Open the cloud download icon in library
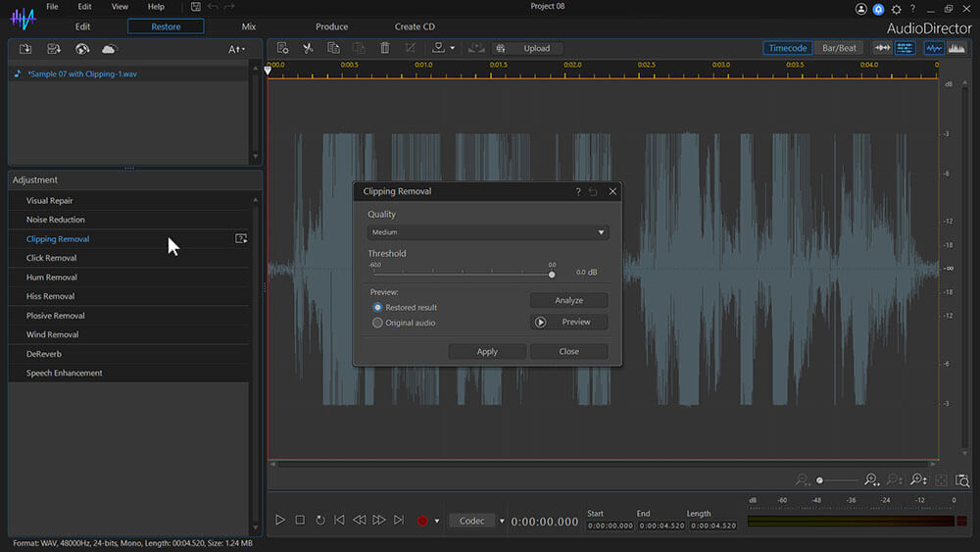This screenshot has height=552, width=980. pos(109,49)
